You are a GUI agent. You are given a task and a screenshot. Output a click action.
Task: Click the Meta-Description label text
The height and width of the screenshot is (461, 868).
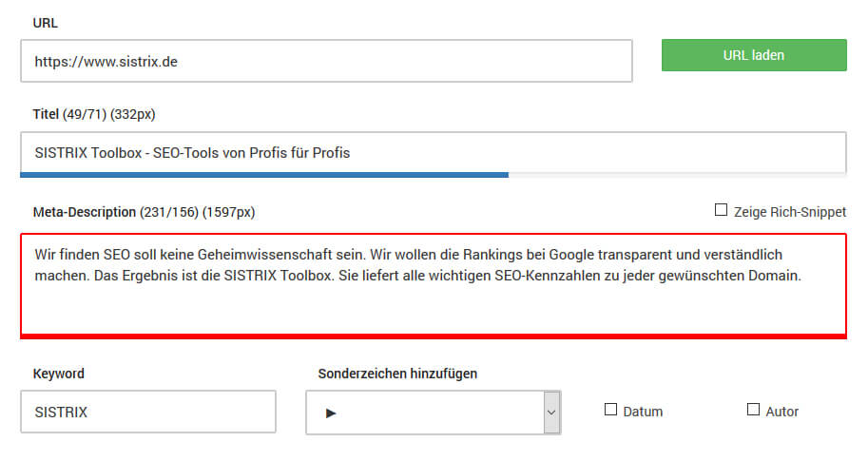click(85, 212)
